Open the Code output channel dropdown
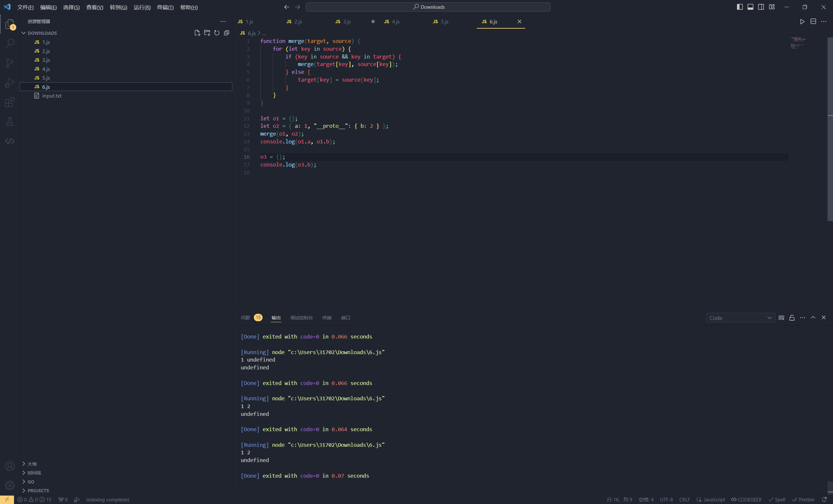Viewport: 833px width, 504px height. 740,318
